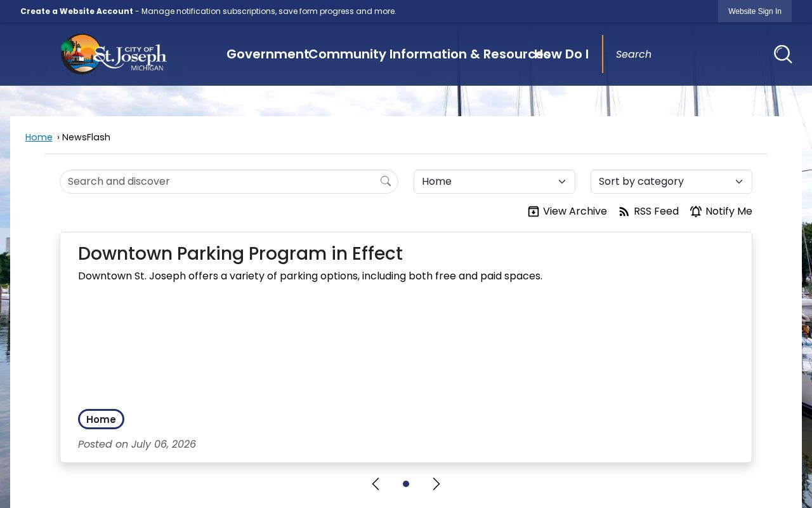Open the Government menu
The height and width of the screenshot is (508, 812).
(268, 54)
